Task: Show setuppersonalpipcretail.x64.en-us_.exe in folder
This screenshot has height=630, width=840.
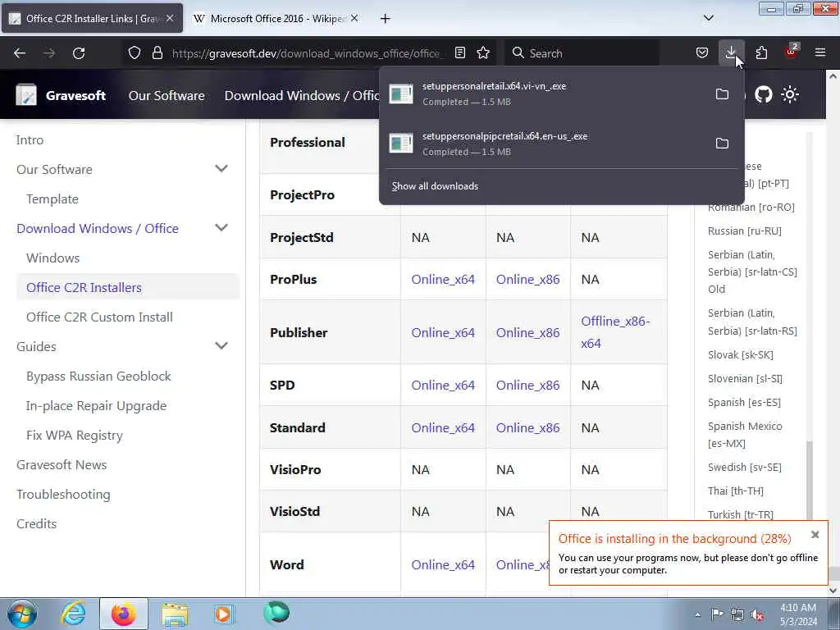Action: click(722, 143)
